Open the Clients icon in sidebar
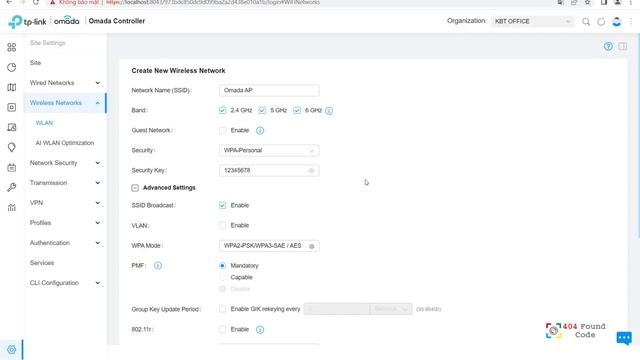The image size is (640, 360). point(11,127)
